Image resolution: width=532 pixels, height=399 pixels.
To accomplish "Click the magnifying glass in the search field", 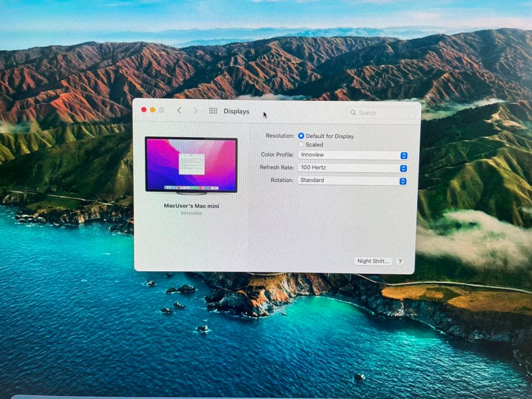I will 353,113.
